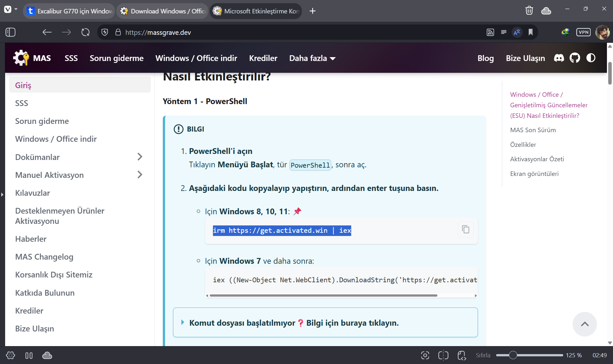
Task: Click the translate page icon
Action: pos(517,32)
